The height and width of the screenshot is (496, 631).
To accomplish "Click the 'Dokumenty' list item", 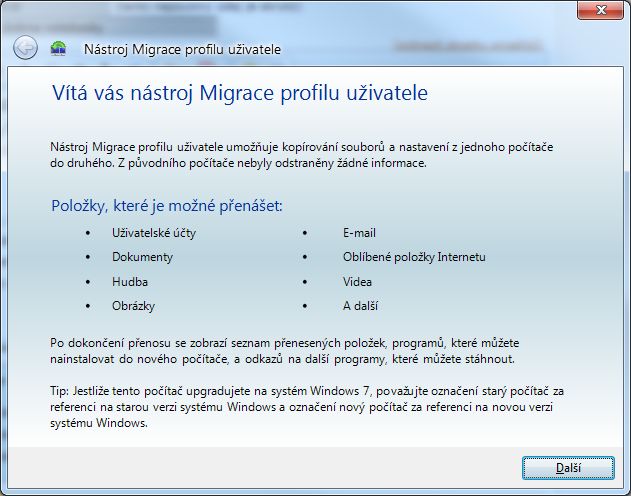I will tap(142, 257).
